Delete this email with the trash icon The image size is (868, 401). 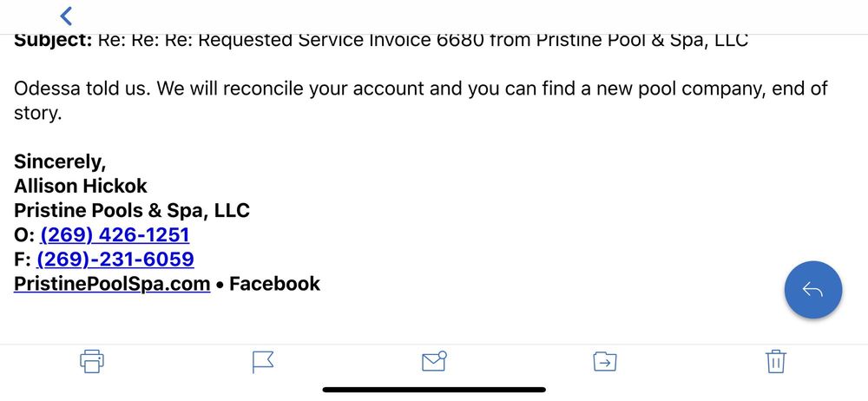point(776,360)
